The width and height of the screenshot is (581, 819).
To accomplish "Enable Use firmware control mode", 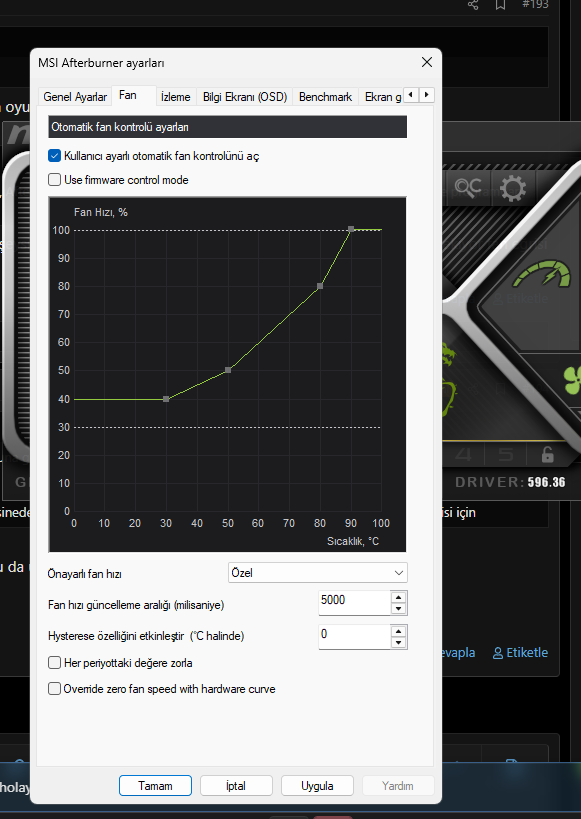I will coord(54,180).
